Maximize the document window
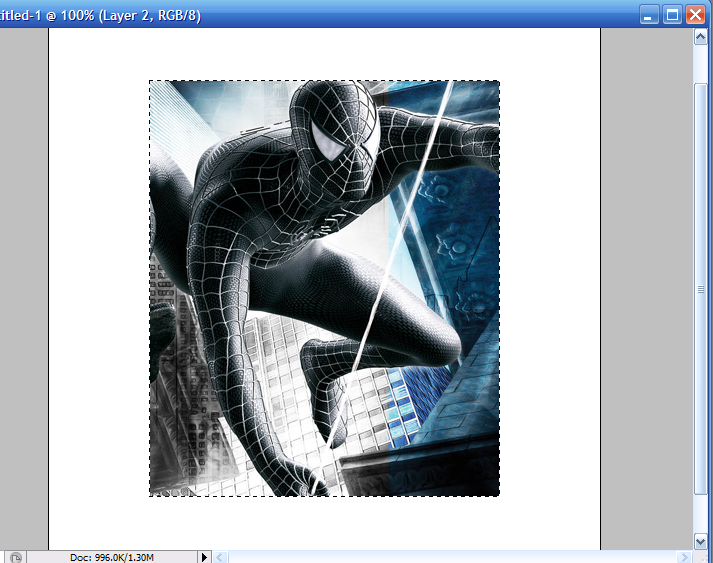 pyautogui.click(x=672, y=15)
